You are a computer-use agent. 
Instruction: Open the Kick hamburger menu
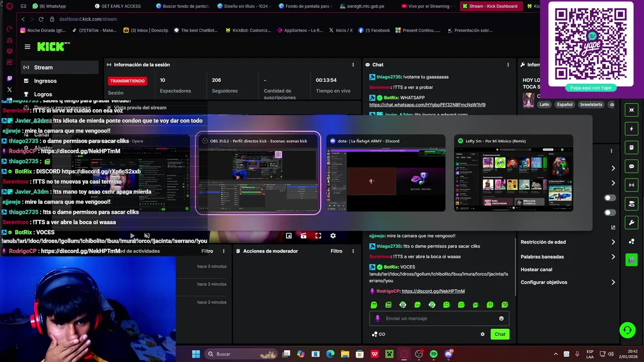[27, 47]
